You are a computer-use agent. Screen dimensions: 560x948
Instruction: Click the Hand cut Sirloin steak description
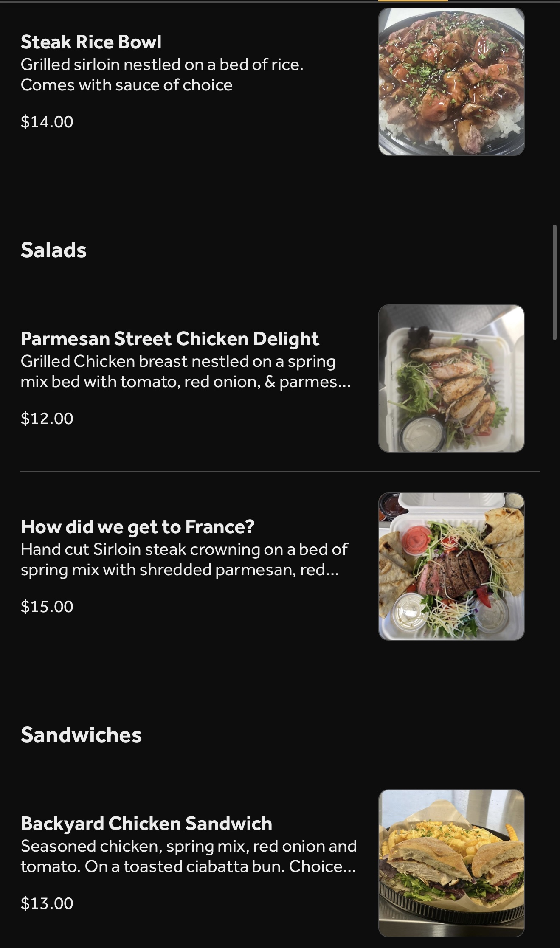(184, 560)
